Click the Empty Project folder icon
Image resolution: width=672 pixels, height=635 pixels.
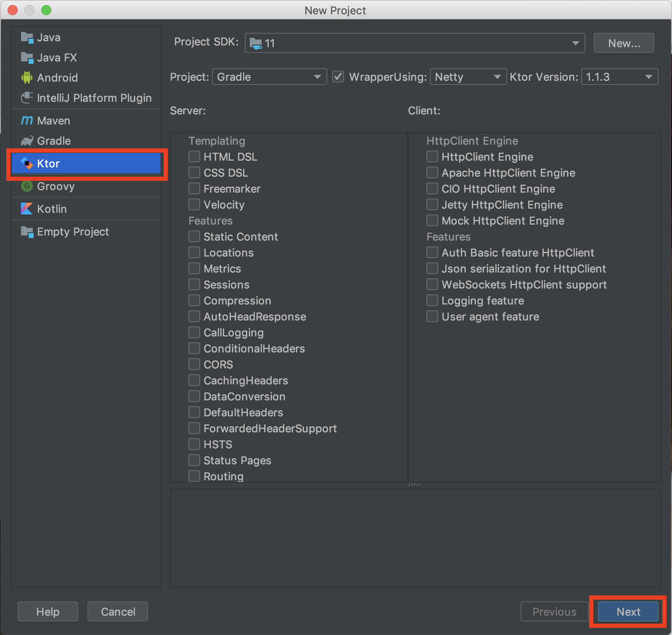pos(27,232)
